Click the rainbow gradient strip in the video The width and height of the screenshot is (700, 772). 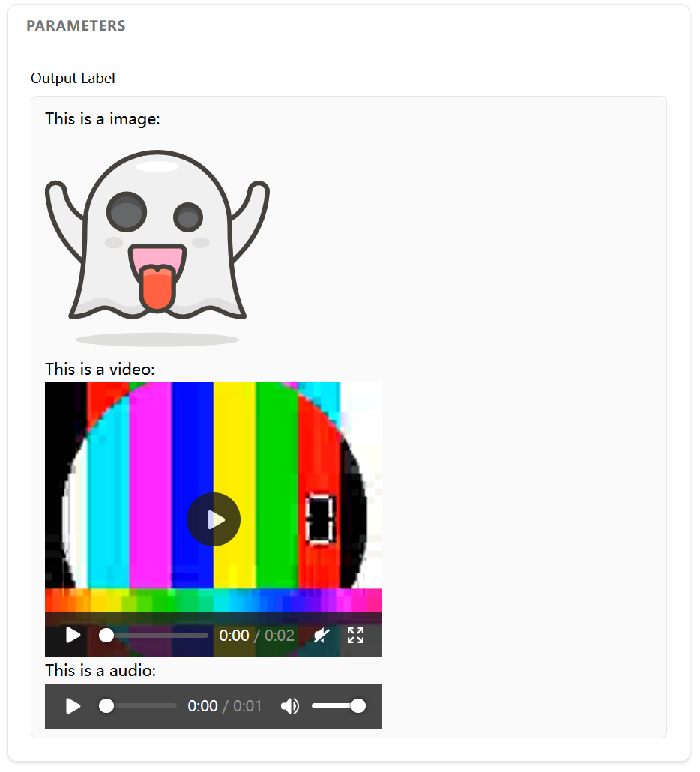tap(214, 600)
